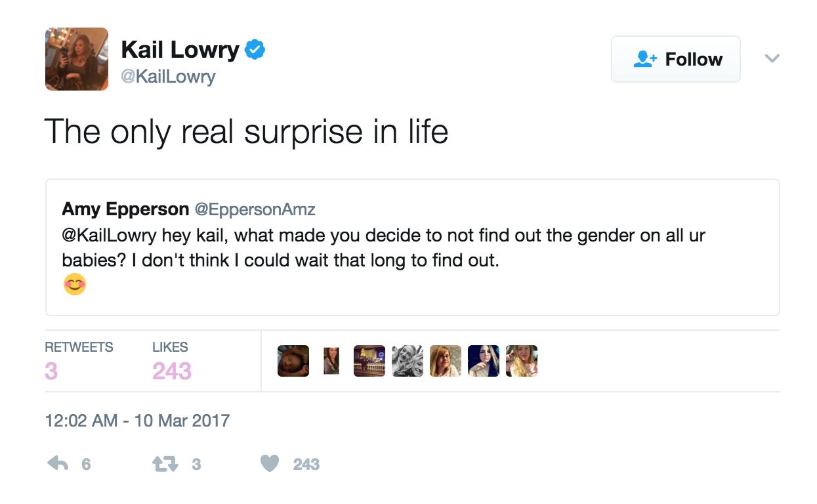Click the blue verified badge
Viewport: 817px width, 504px height.
255,50
